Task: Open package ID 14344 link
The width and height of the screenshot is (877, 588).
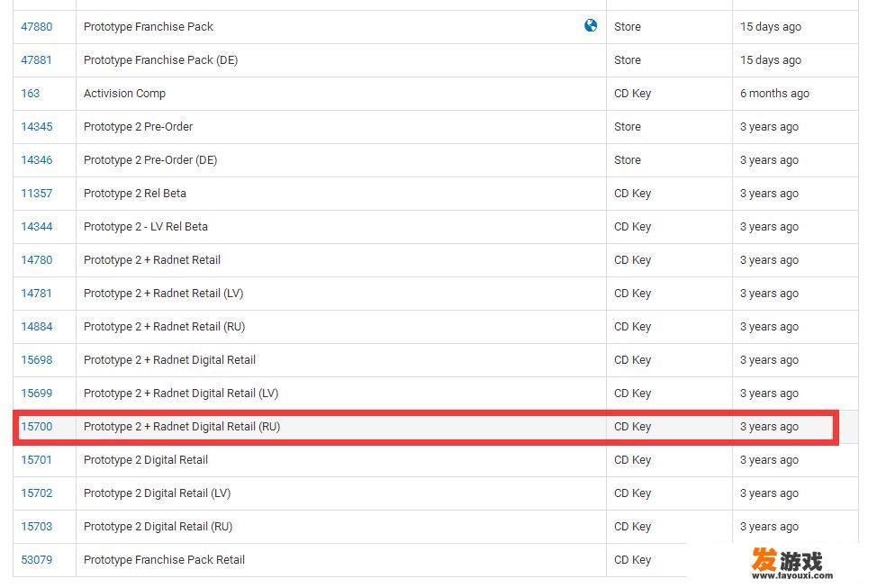Action: pos(36,227)
